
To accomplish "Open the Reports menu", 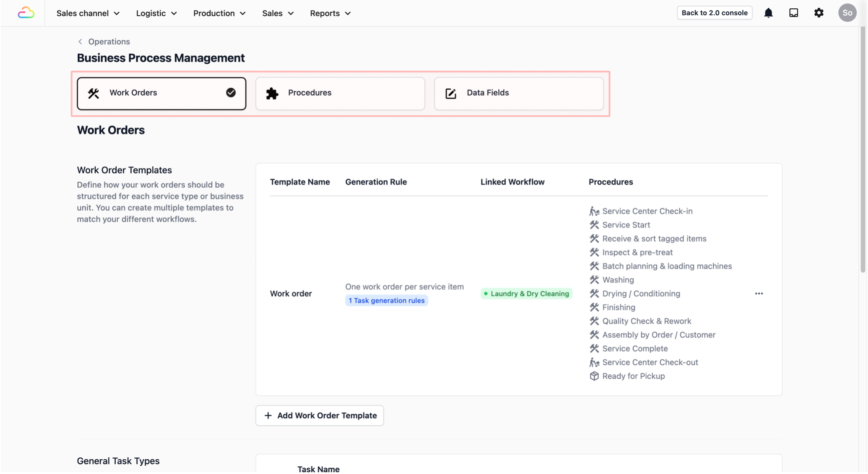I will tap(330, 13).
